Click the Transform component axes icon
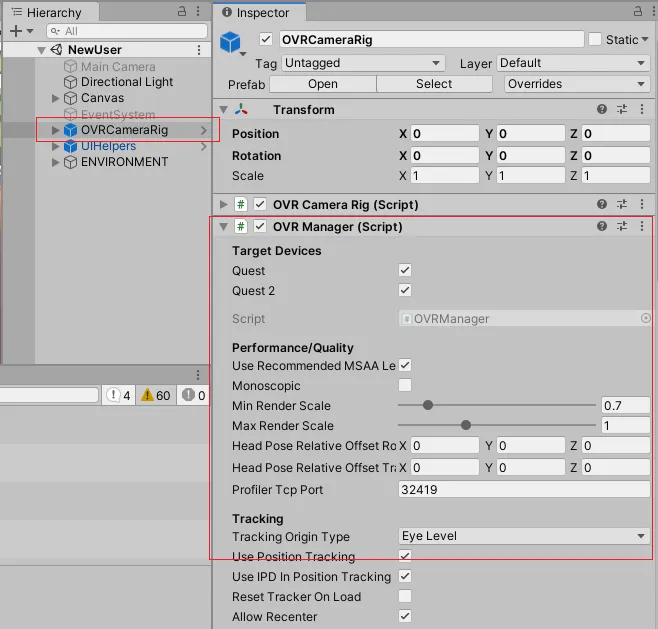This screenshot has height=629, width=658. pyautogui.click(x=241, y=110)
